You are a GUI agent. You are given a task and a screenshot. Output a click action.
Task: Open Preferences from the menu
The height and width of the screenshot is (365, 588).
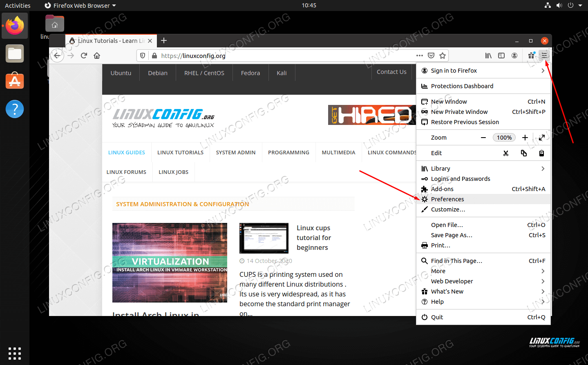[483, 199]
